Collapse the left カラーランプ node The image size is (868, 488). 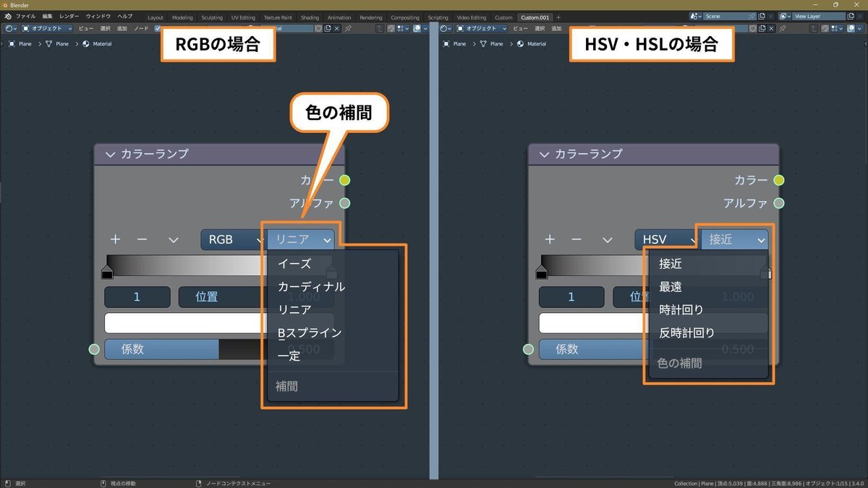(x=110, y=154)
